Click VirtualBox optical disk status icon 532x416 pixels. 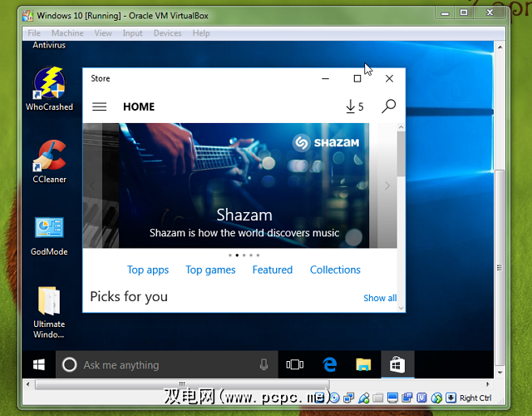click(x=334, y=398)
